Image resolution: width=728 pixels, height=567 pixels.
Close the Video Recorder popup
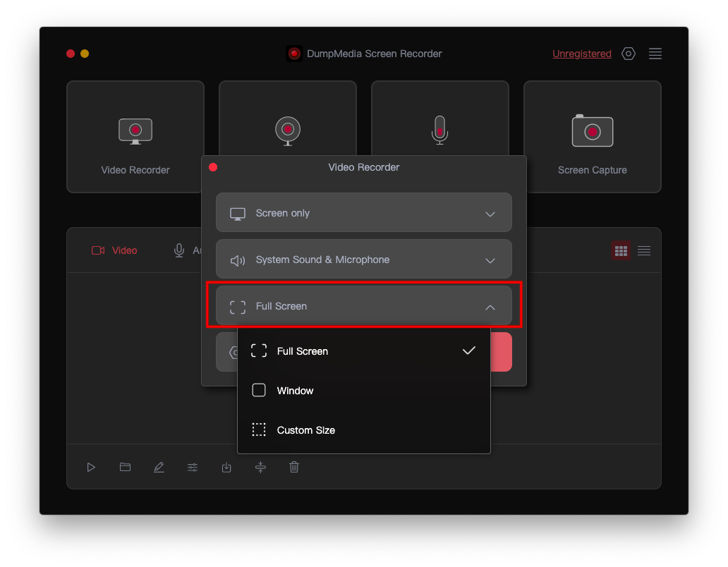(213, 167)
